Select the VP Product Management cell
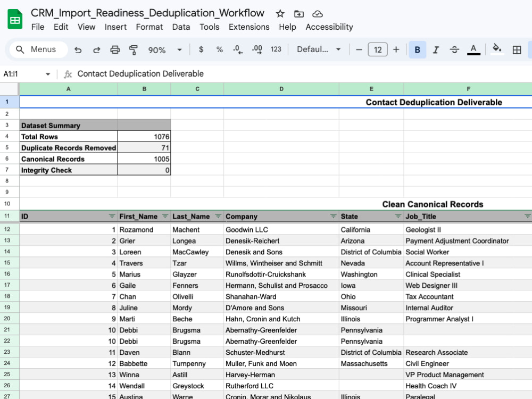 click(468, 375)
